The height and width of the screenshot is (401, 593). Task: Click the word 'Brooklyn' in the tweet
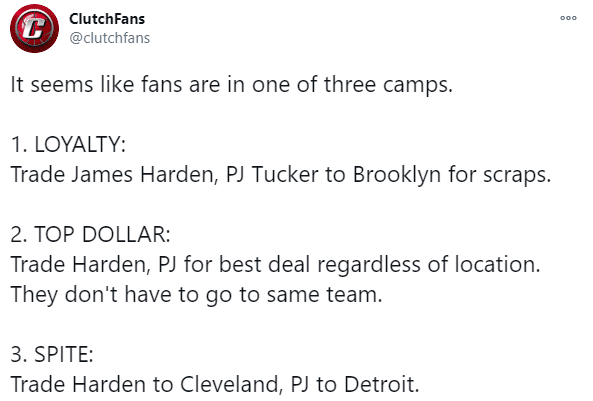397,175
